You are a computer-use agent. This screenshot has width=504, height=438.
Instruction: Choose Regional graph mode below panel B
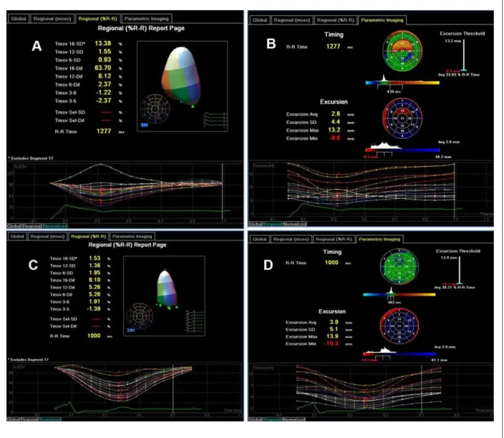[273, 224]
